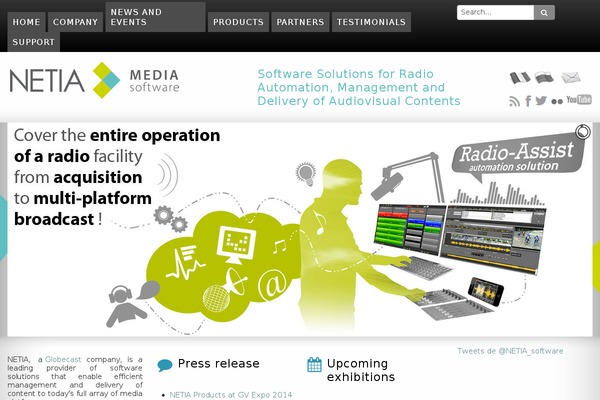
Task: Click into the Search text field
Action: coord(495,13)
